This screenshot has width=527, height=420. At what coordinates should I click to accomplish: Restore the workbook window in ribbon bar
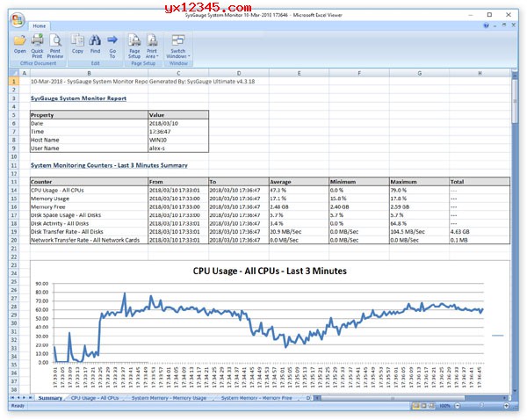[504, 25]
